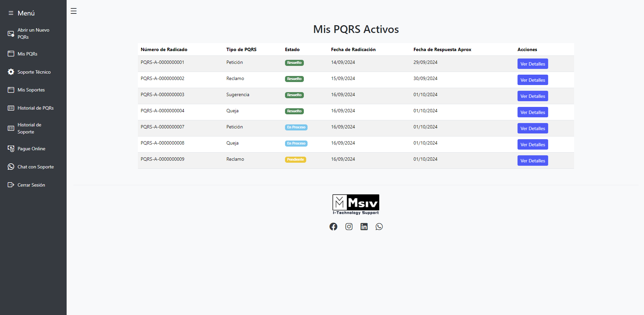644x315 pixels.
Task: Click the Chat con Soporte WhatsApp icon
Action: [x=11, y=167]
